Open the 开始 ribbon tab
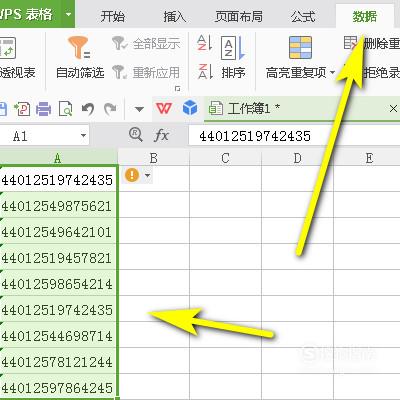The height and width of the screenshot is (400, 400). (x=113, y=16)
